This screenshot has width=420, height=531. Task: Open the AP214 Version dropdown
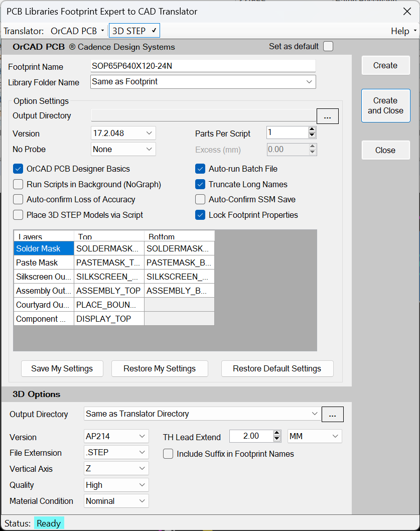[x=116, y=436]
